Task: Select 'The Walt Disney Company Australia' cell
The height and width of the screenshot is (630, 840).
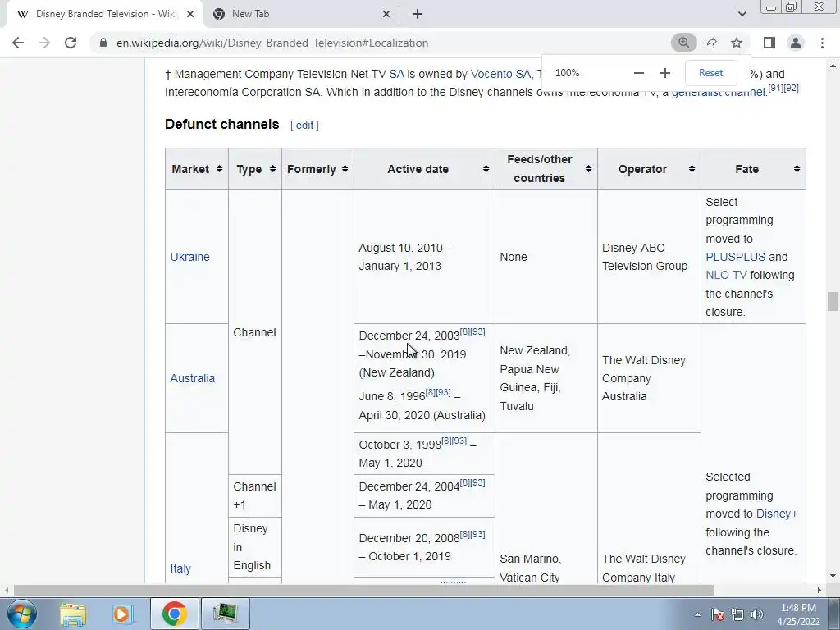Action: coord(649,378)
